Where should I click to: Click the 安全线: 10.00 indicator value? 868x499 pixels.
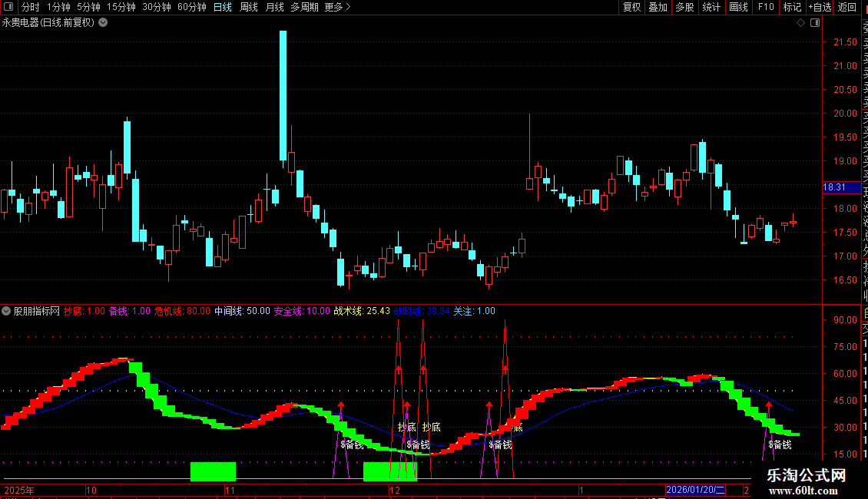pyautogui.click(x=302, y=311)
